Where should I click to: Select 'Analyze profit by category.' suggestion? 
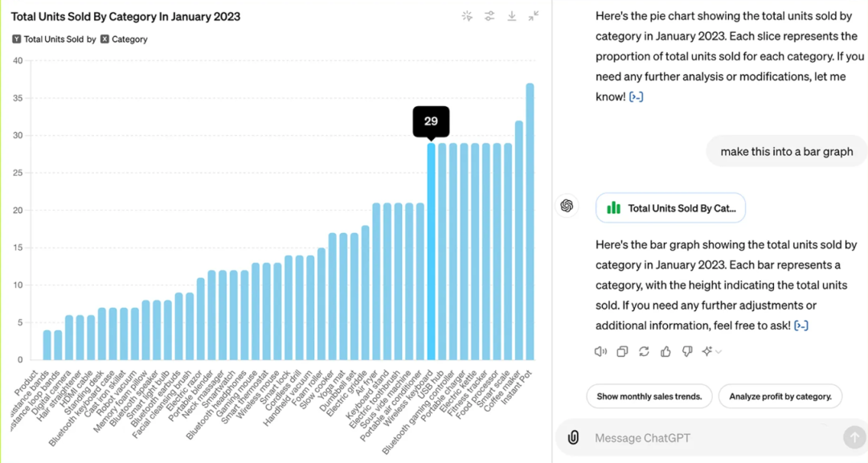pyautogui.click(x=780, y=396)
